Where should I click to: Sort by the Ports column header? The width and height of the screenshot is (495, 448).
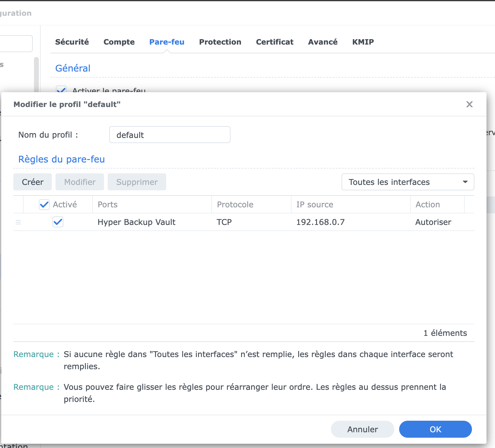click(x=152, y=205)
